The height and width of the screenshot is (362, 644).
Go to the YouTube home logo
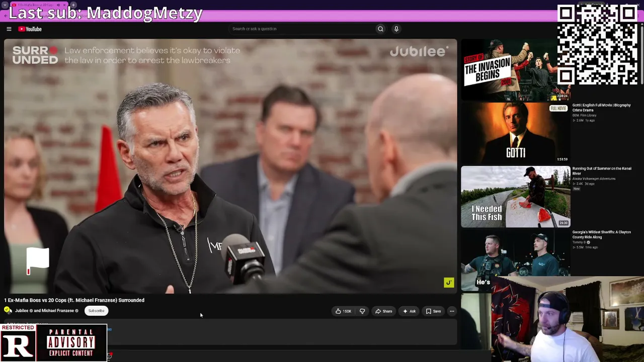coord(30,29)
